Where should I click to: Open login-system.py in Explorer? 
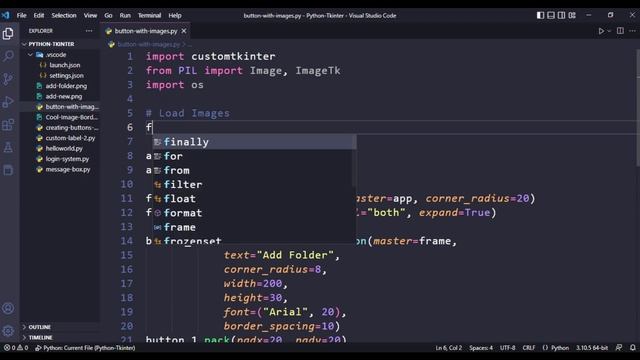point(60,159)
